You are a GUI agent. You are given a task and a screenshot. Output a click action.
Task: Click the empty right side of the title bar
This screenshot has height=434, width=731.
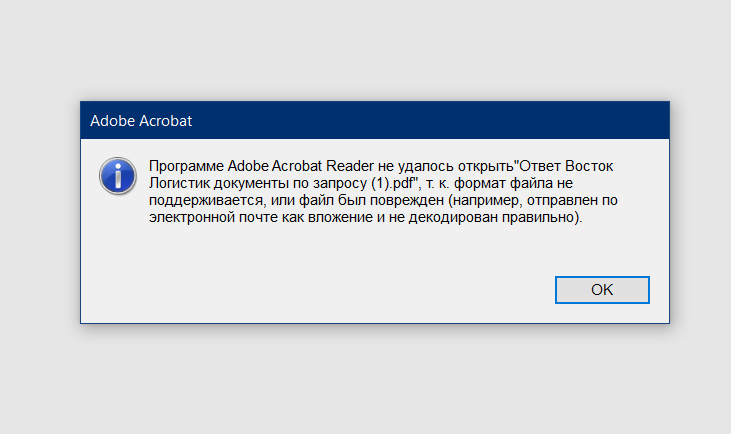[429, 120]
